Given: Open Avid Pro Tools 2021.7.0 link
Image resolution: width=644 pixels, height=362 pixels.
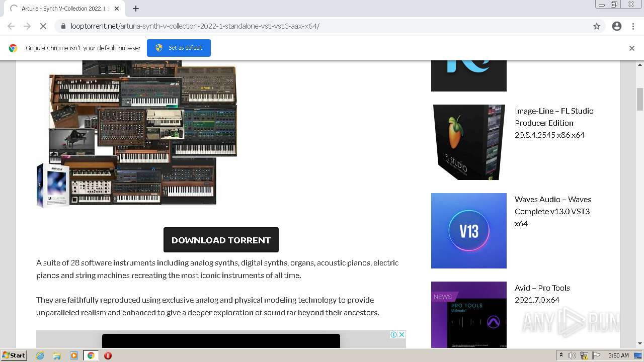Looking at the screenshot, I should 542,294.
